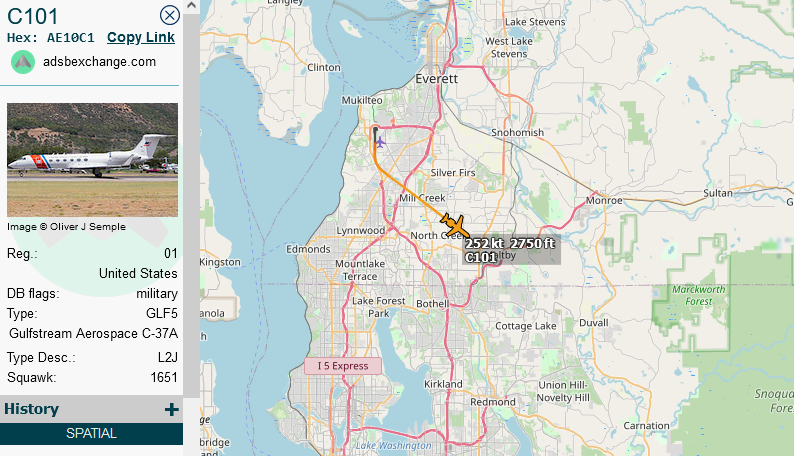Click the I 5 Express map label
Image resolution: width=794 pixels, height=456 pixels.
click(343, 366)
